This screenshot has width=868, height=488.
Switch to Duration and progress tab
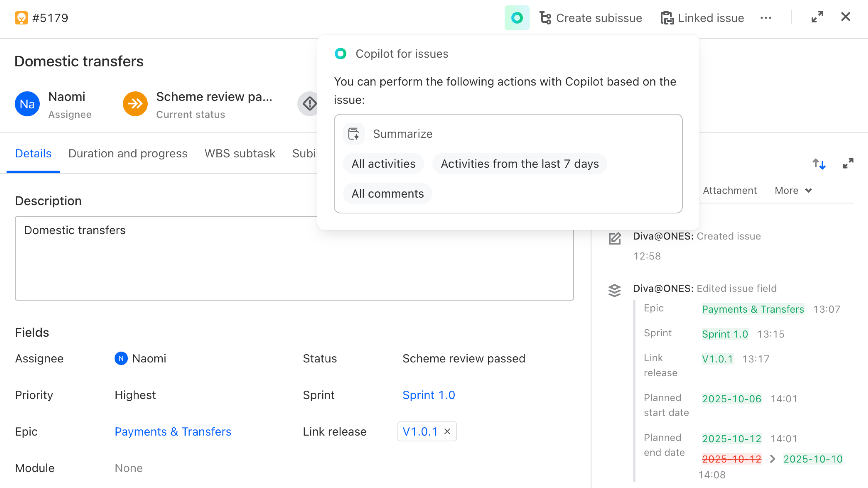pos(128,153)
